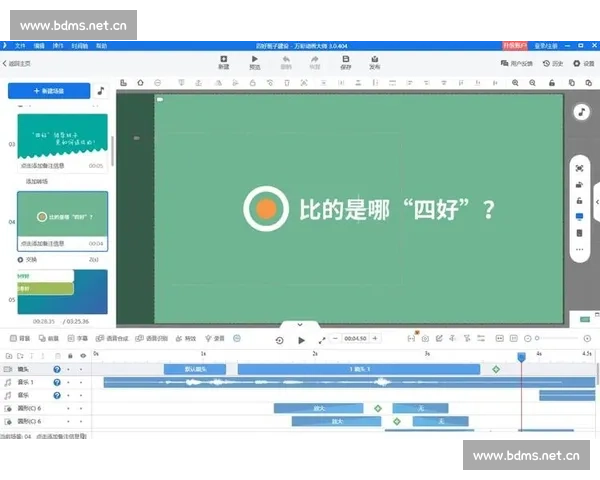
Task: Click 登录/注册 in title bar
Action: pos(546,46)
